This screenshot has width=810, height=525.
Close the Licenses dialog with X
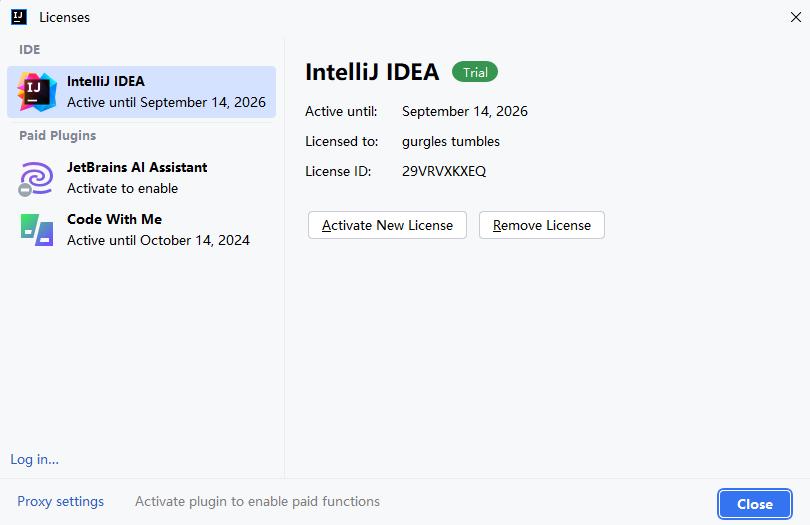coord(796,17)
